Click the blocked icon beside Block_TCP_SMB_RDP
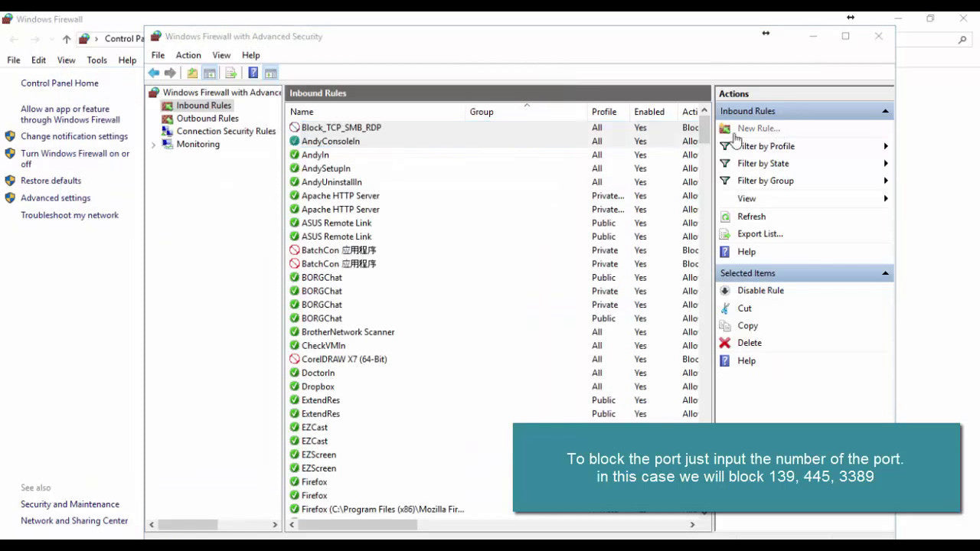This screenshot has height=551, width=980. coord(295,128)
